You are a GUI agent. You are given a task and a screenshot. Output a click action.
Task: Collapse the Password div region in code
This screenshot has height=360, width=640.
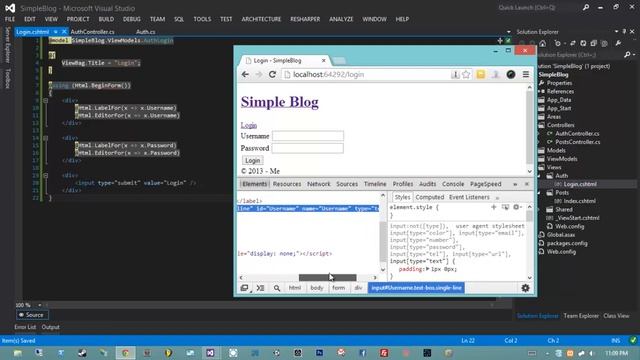(46, 138)
